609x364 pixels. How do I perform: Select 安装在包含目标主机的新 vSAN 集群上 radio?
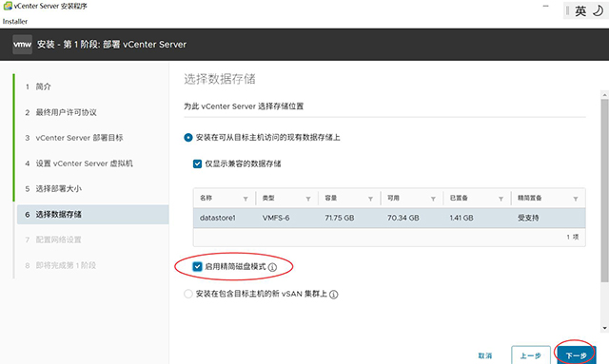(x=188, y=294)
